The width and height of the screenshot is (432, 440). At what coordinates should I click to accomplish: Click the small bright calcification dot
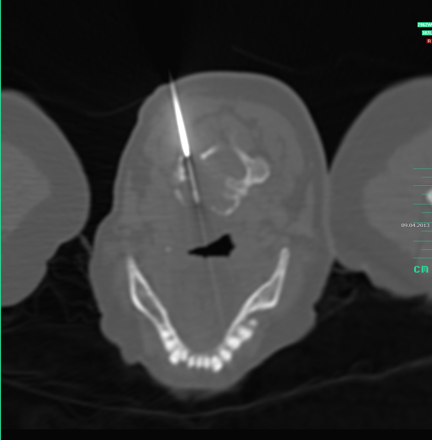tap(168, 249)
